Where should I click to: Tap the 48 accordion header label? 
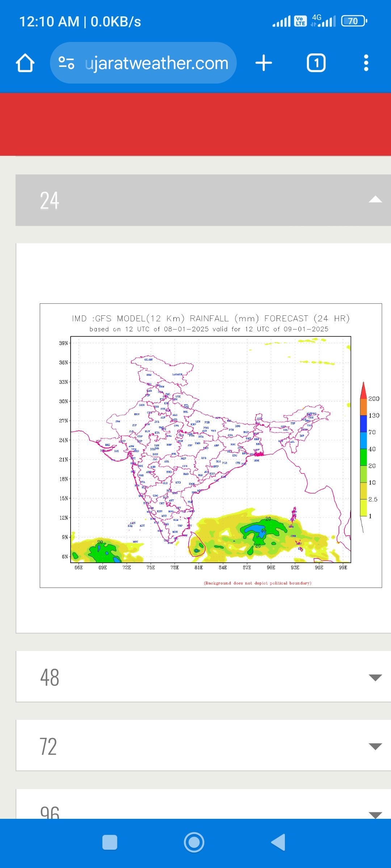(50, 677)
